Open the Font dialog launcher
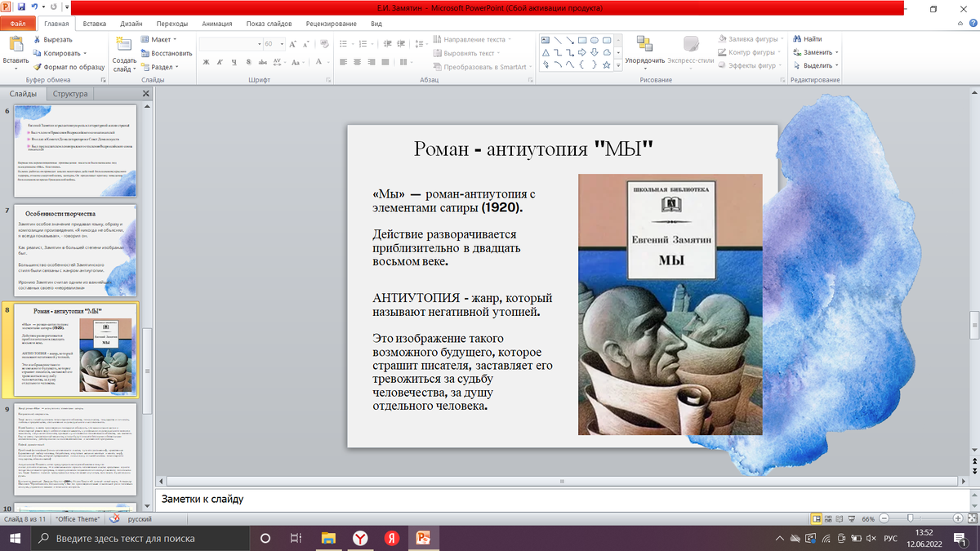 329,80
